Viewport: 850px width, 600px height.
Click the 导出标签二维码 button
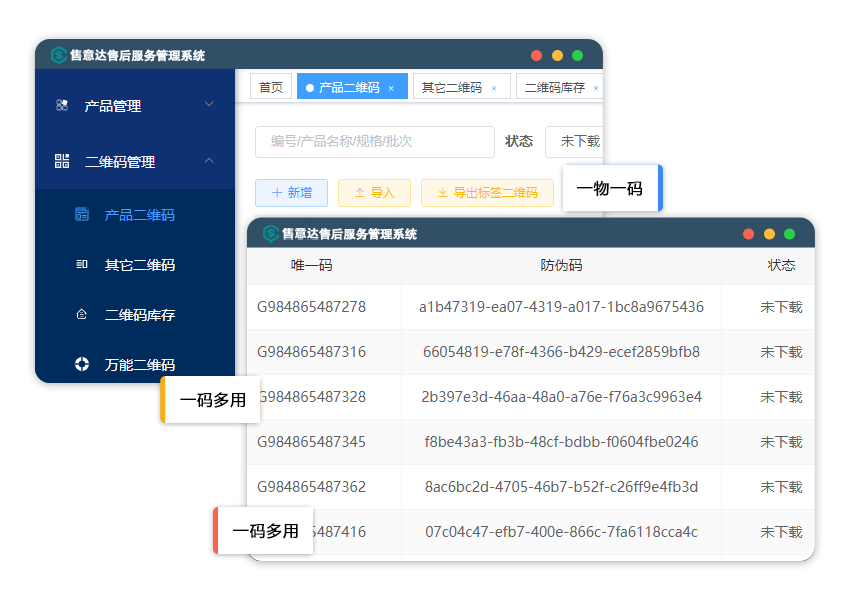click(x=487, y=193)
